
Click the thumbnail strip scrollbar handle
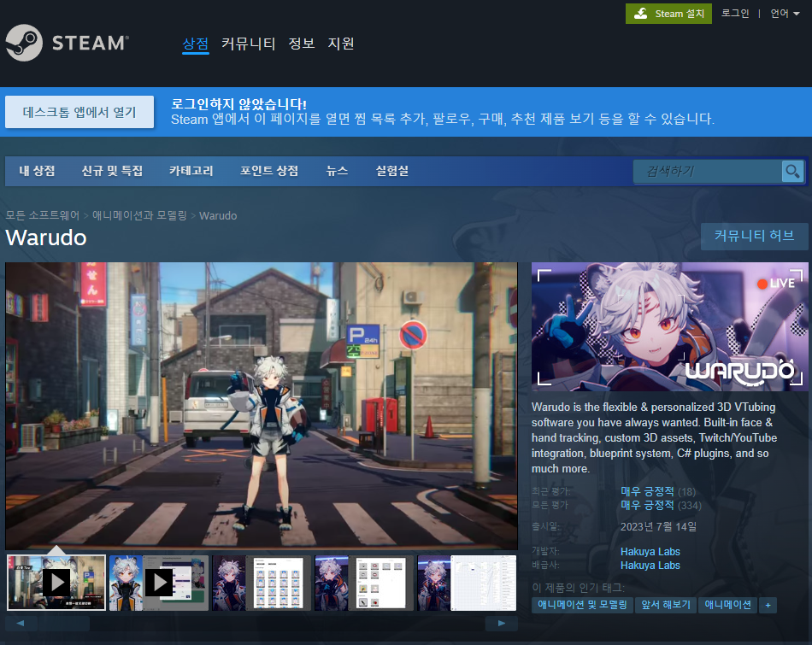point(64,624)
